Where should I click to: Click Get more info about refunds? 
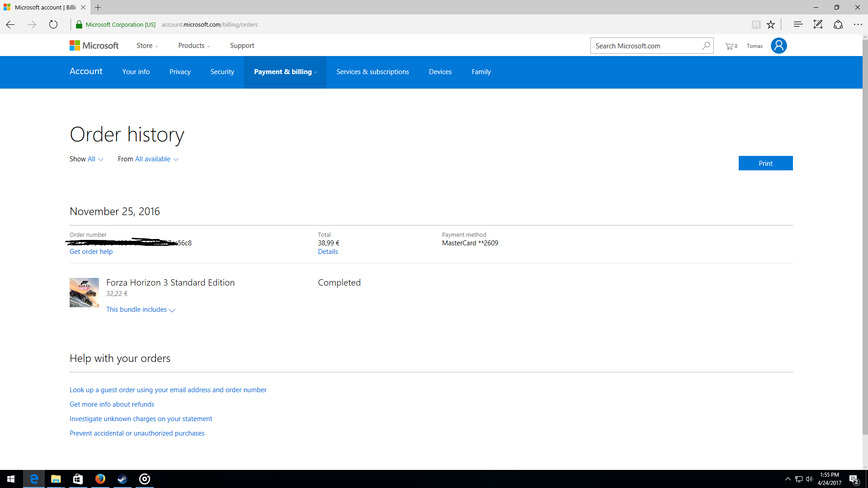pyautogui.click(x=112, y=404)
